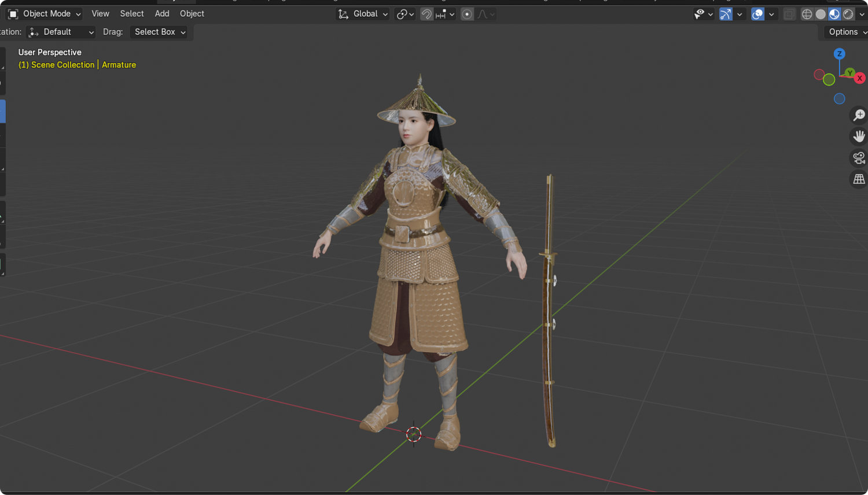This screenshot has height=495, width=868.
Task: Click the Scene Collection | Armature label
Action: [x=77, y=65]
